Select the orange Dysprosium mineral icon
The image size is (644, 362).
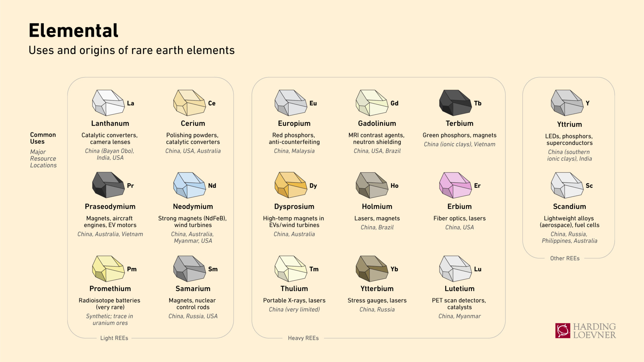tap(291, 185)
